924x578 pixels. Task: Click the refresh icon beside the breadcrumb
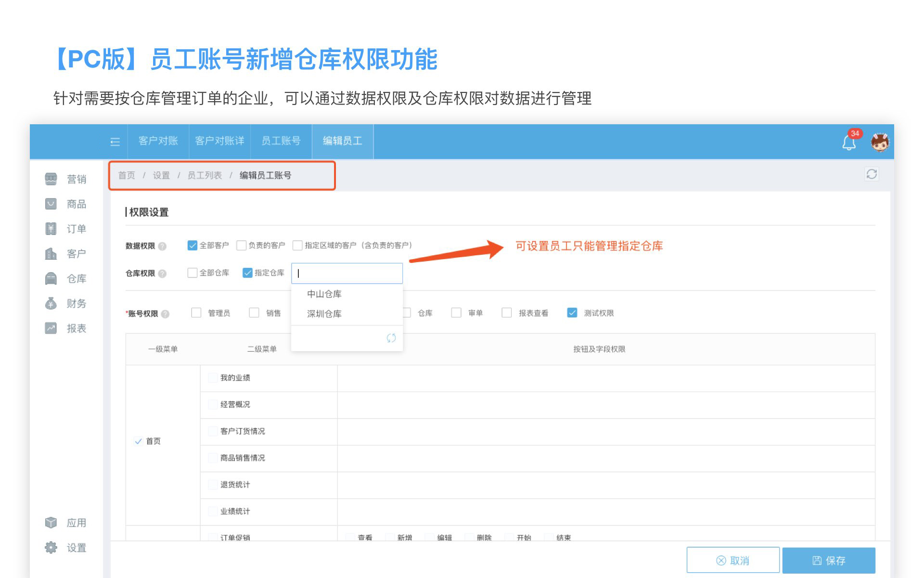[872, 174]
